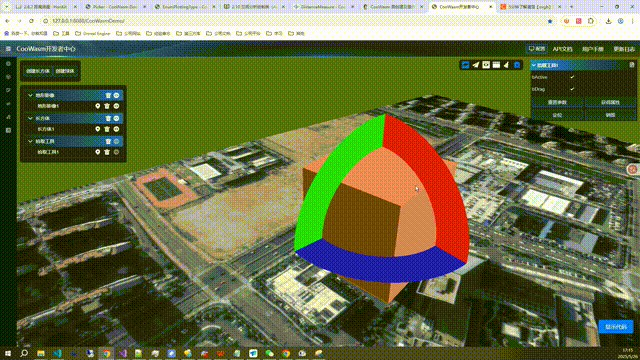Screen dimensions: 640x360
Task: Open a new browser tab
Action: pyautogui.click(x=571, y=7)
